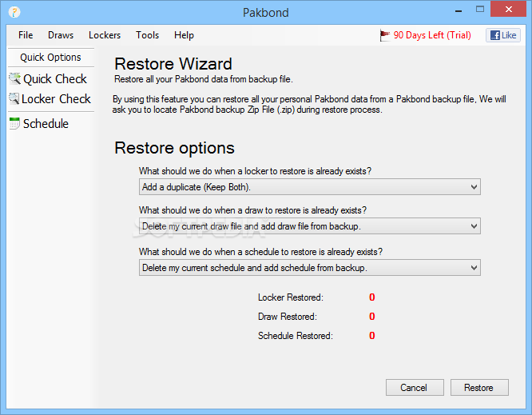532x415 pixels.
Task: Select the Quick Options header
Action: click(50, 57)
